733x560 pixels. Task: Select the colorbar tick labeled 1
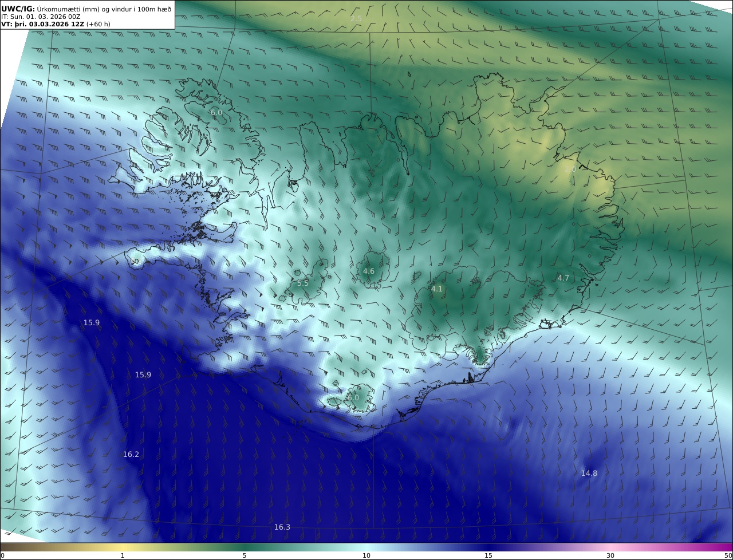click(123, 555)
